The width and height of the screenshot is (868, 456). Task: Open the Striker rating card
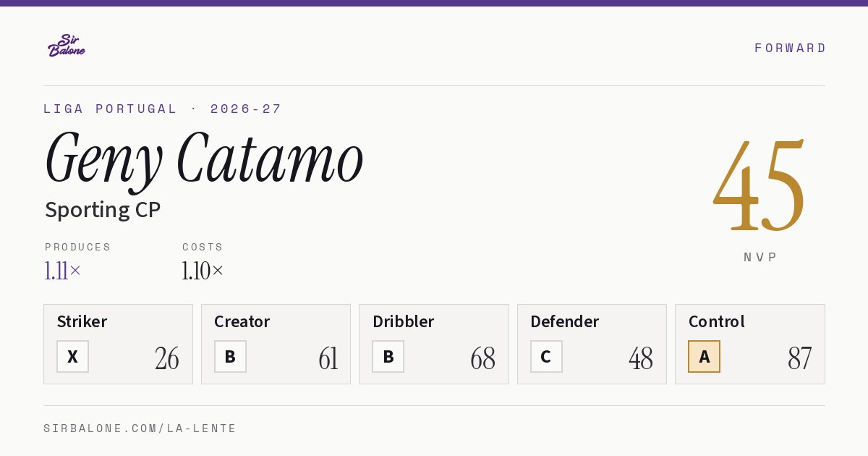118,344
